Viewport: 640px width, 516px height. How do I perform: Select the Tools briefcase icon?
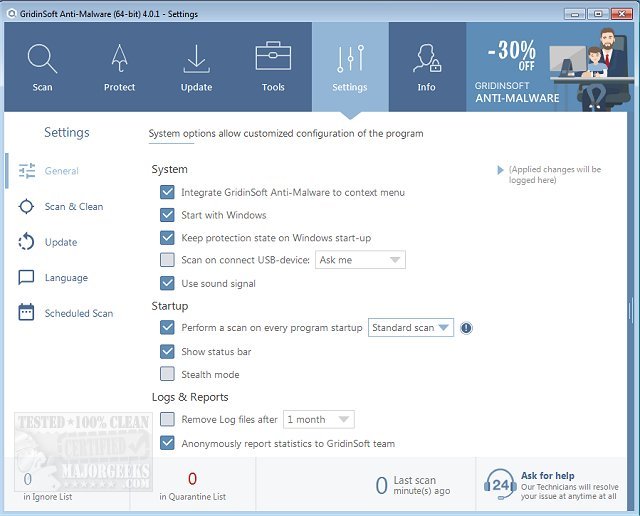click(273, 56)
